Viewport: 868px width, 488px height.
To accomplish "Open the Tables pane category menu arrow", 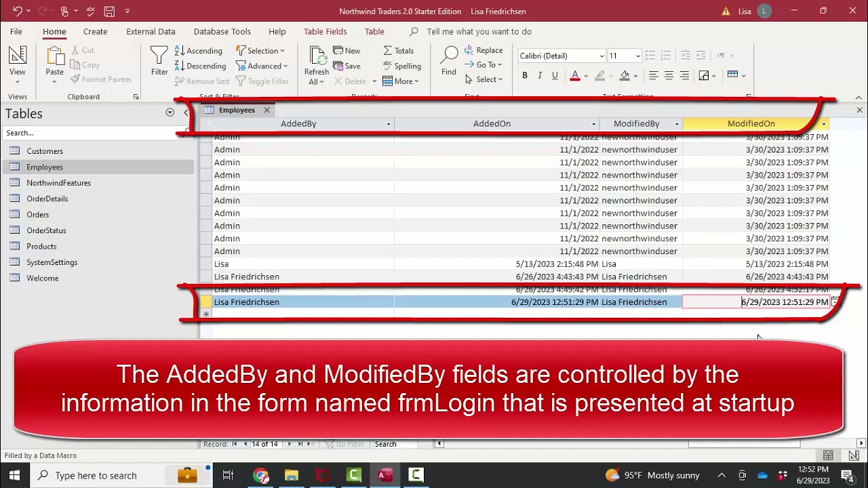I will coord(170,113).
